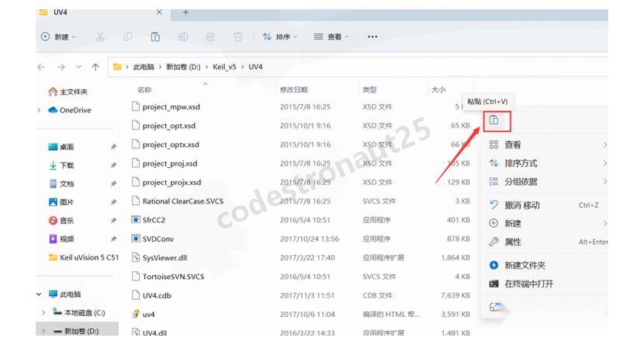
Task: Click UV4 in the address bar
Action: (255, 67)
